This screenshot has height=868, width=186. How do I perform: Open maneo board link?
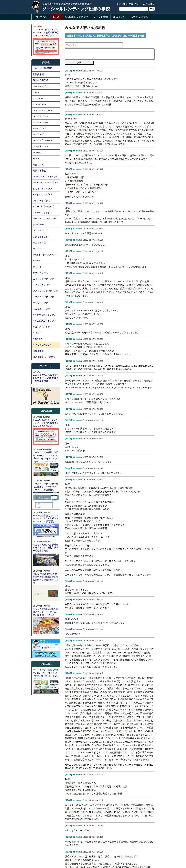point(46,261)
